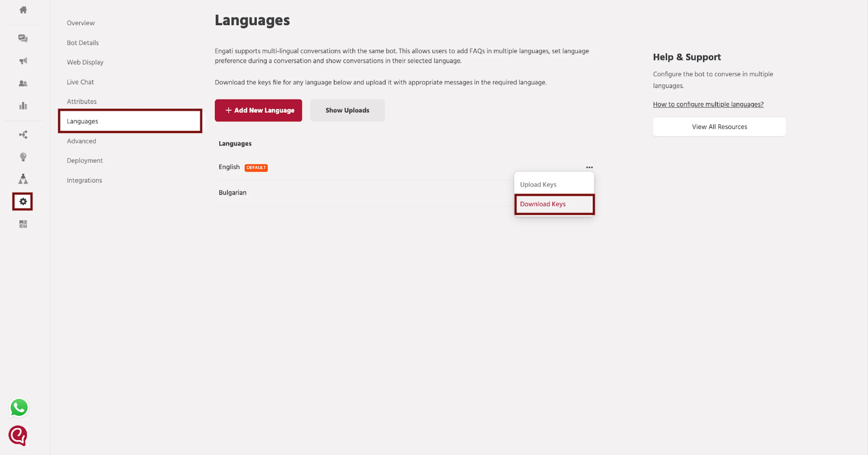Select Overview in settings menu
The image size is (868, 455).
81,23
